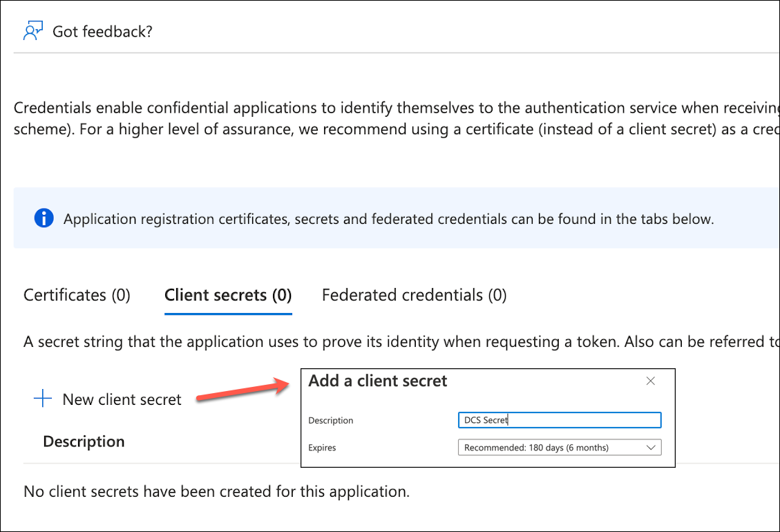Click the Add a client secret title
This screenshot has width=780, height=532.
pyautogui.click(x=378, y=381)
